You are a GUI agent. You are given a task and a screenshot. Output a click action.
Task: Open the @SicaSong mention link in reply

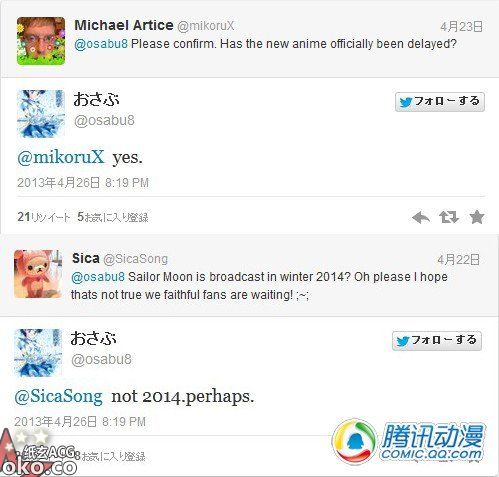point(58,396)
